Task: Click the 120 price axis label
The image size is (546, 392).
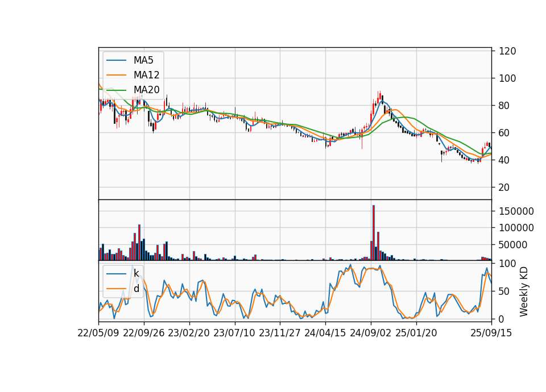Action: point(507,51)
